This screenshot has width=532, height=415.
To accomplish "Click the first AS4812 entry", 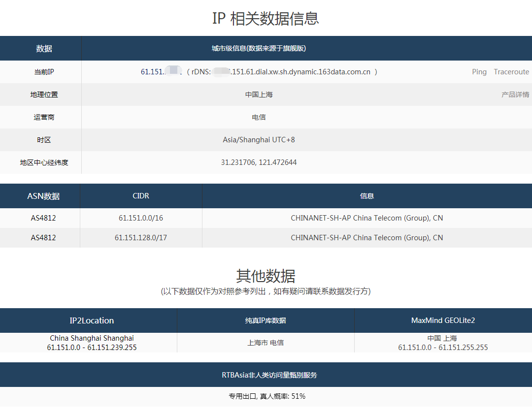I will [43, 218].
